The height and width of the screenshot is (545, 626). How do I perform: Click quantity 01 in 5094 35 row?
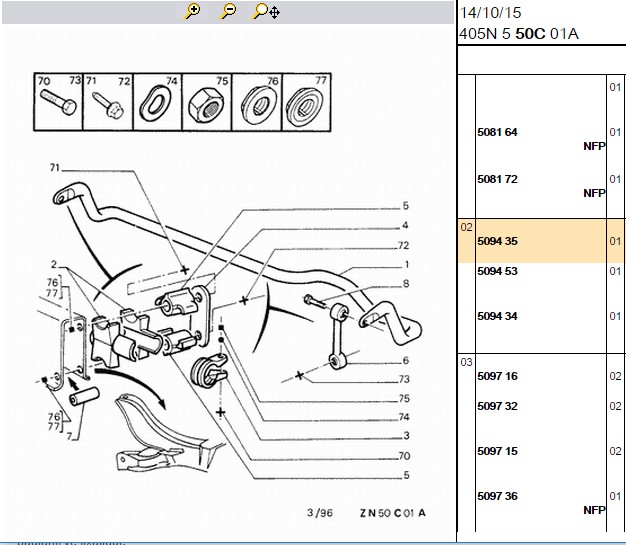pyautogui.click(x=615, y=242)
